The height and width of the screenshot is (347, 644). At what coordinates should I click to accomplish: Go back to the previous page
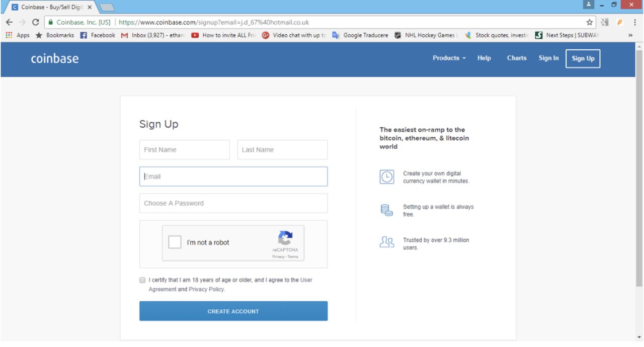(9, 22)
